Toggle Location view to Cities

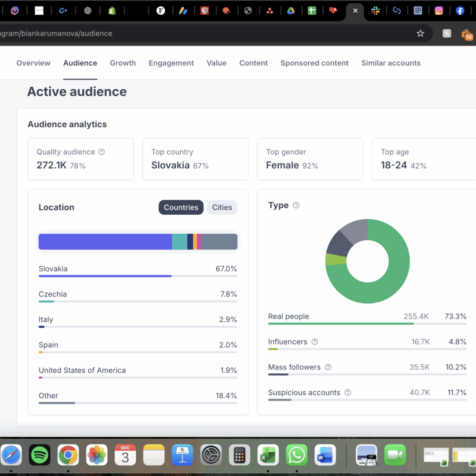(x=222, y=207)
